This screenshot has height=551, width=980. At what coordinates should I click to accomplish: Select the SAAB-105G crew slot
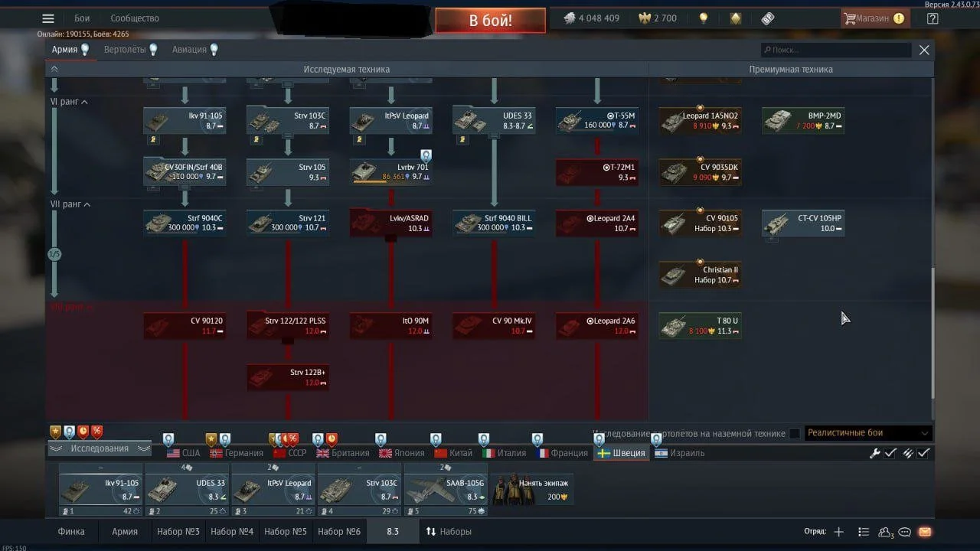point(446,488)
